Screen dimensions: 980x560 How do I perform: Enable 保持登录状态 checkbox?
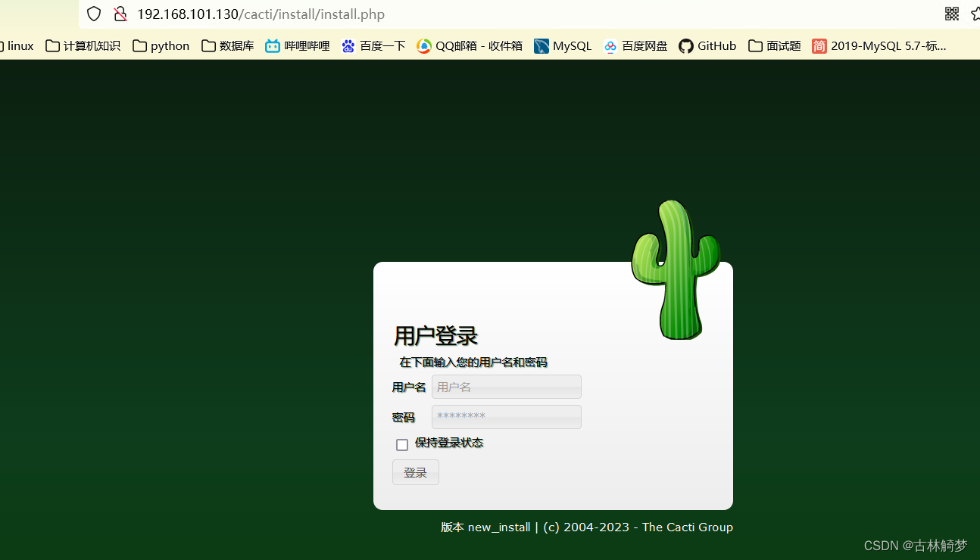point(402,444)
